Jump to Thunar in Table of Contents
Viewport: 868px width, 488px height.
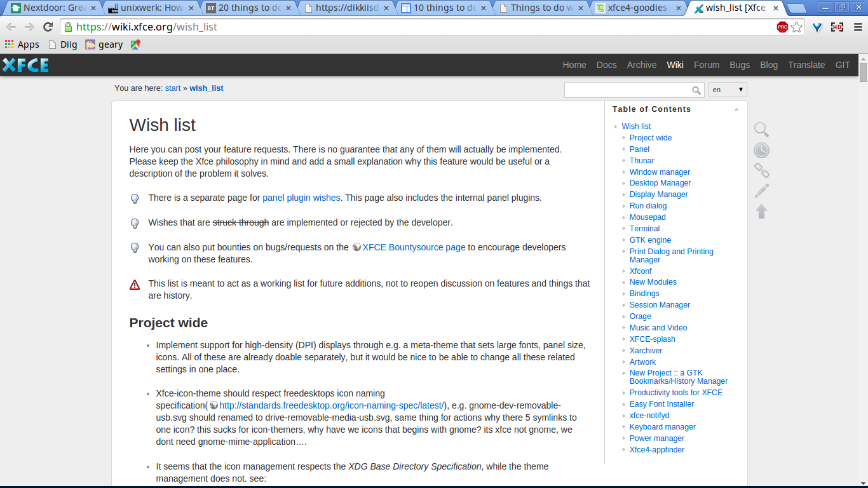[642, 161]
